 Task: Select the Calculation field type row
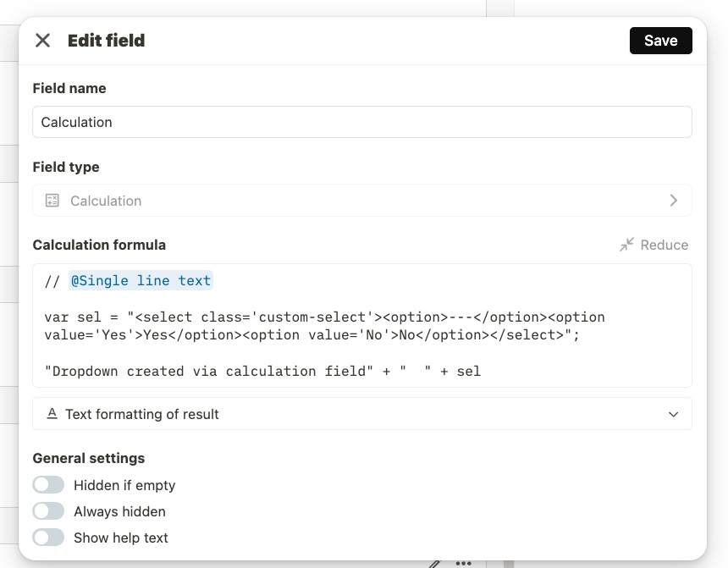point(362,200)
